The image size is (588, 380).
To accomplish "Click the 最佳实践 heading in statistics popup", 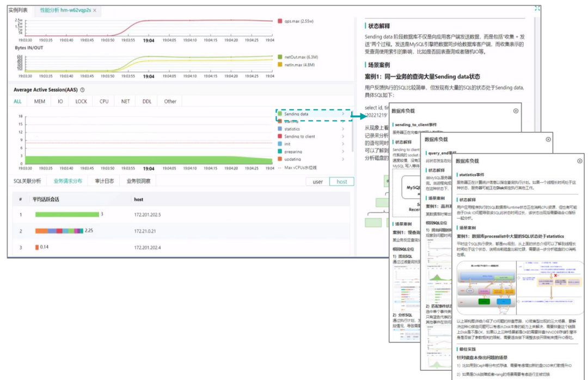I will [467, 349].
